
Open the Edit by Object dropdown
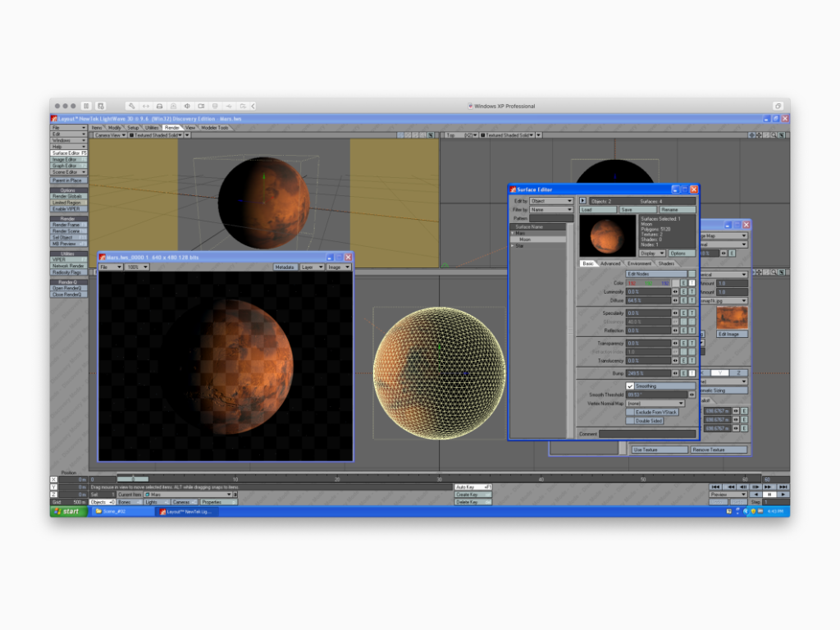click(550, 201)
